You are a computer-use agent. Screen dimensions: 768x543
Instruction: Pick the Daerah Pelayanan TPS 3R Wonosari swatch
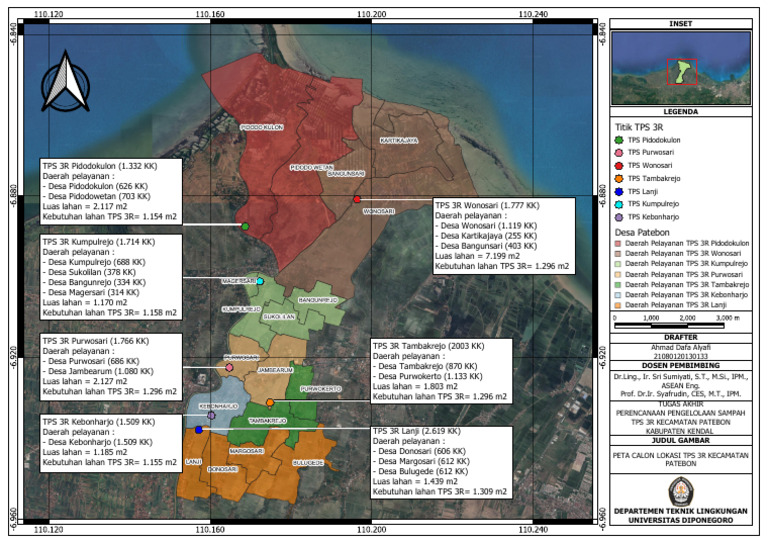click(618, 254)
